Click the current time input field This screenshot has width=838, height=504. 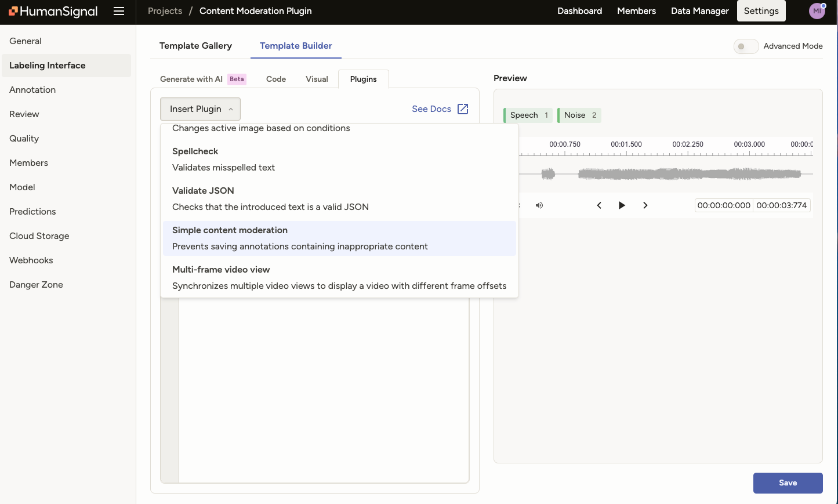tap(724, 205)
